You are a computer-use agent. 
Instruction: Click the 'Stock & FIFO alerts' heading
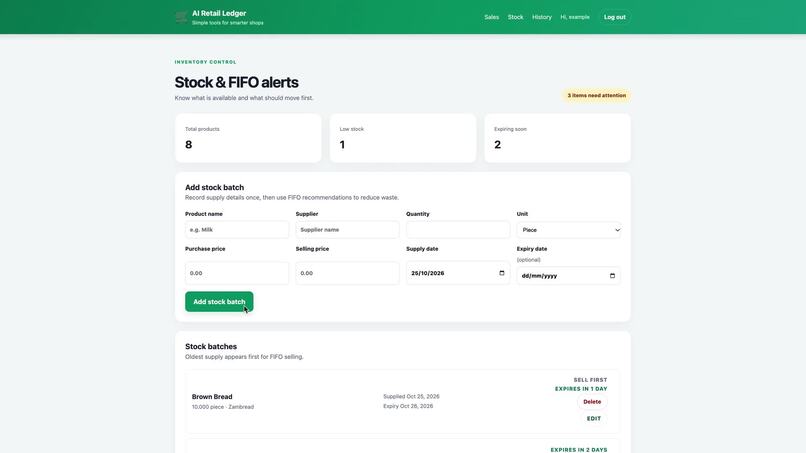tap(236, 82)
